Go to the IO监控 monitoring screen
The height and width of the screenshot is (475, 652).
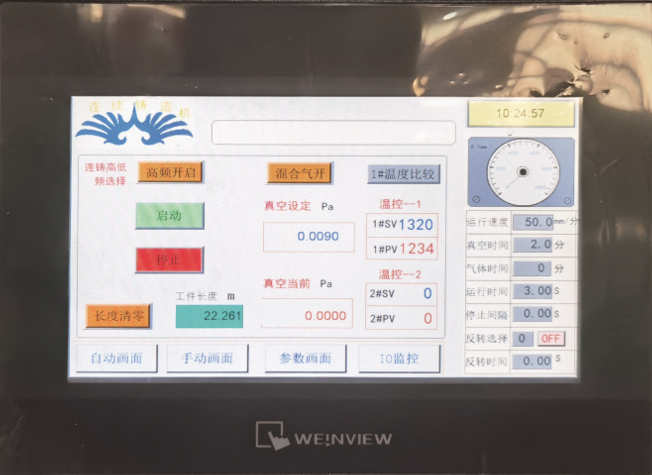click(399, 358)
